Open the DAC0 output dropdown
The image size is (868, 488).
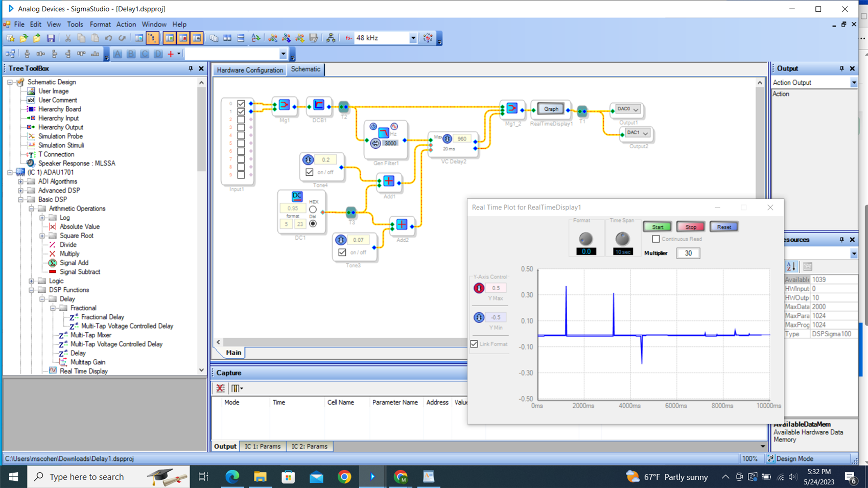[x=636, y=109]
